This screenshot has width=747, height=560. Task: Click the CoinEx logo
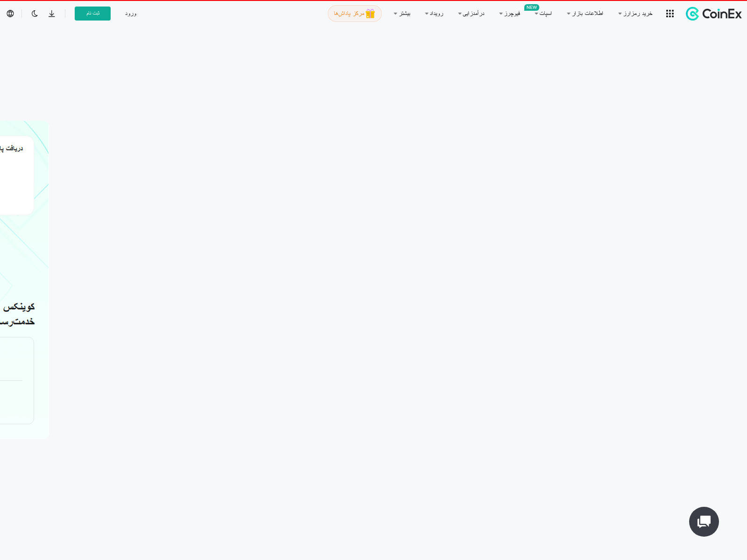click(713, 14)
